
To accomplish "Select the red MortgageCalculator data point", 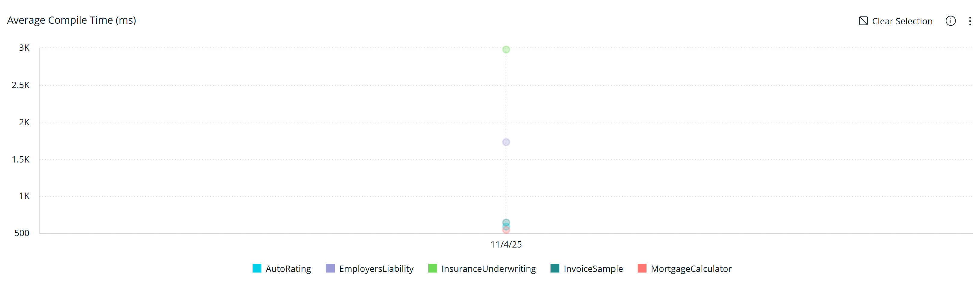I will pos(506,231).
